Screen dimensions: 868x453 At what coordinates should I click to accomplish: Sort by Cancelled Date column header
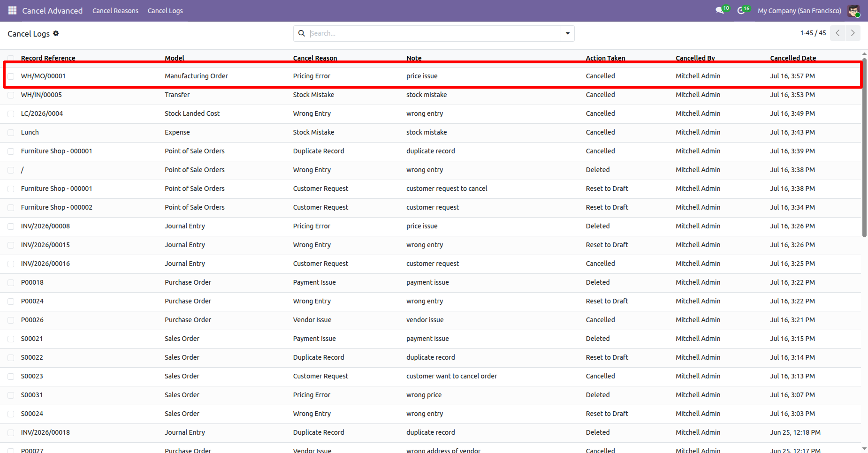coord(793,58)
